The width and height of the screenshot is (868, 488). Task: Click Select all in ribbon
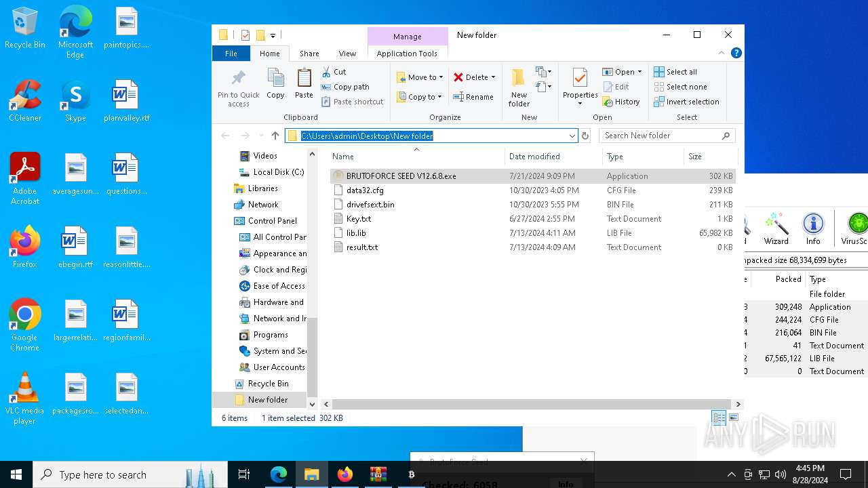pos(675,72)
